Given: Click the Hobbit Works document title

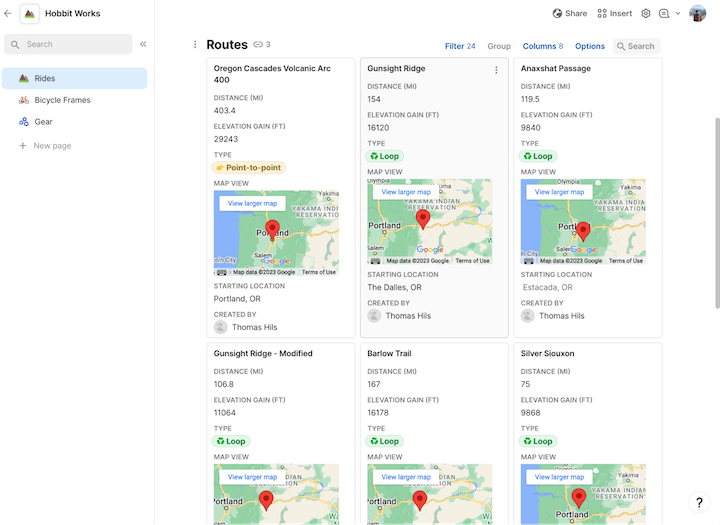Looking at the screenshot, I should coord(73,13).
